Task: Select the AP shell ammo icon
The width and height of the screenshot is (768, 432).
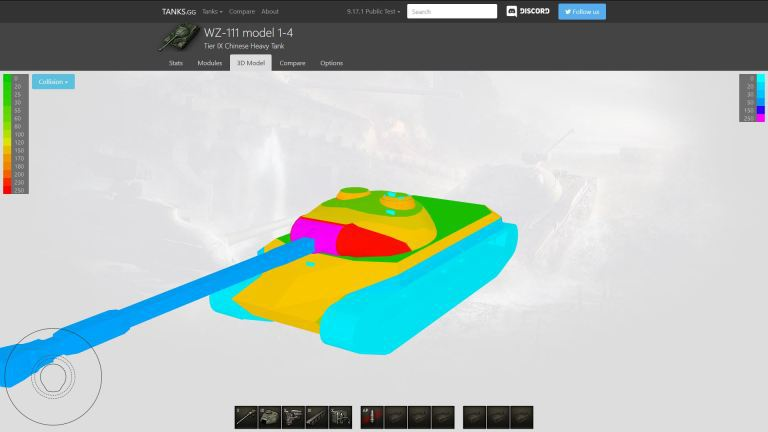Action: 371,417
